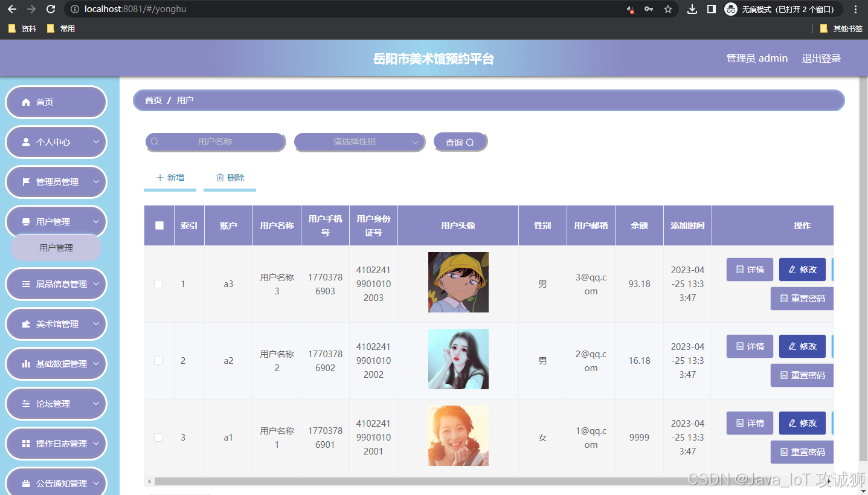Viewport: 868px width, 495px height.
Task: Click the bar chart icon of 基础数据管理
Action: pyautogui.click(x=26, y=364)
